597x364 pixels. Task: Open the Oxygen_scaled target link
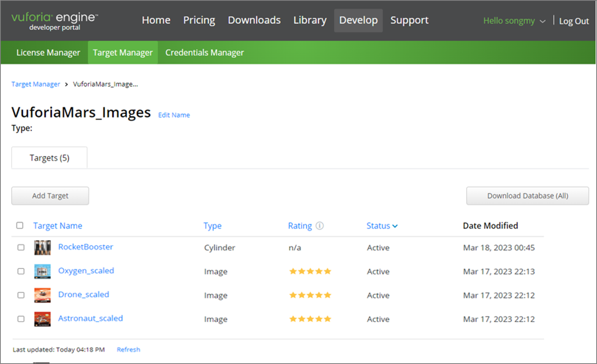(x=86, y=271)
